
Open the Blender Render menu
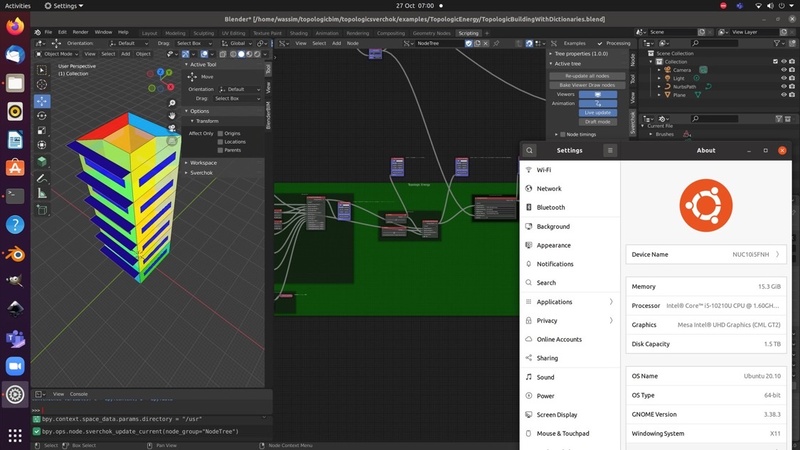point(80,32)
